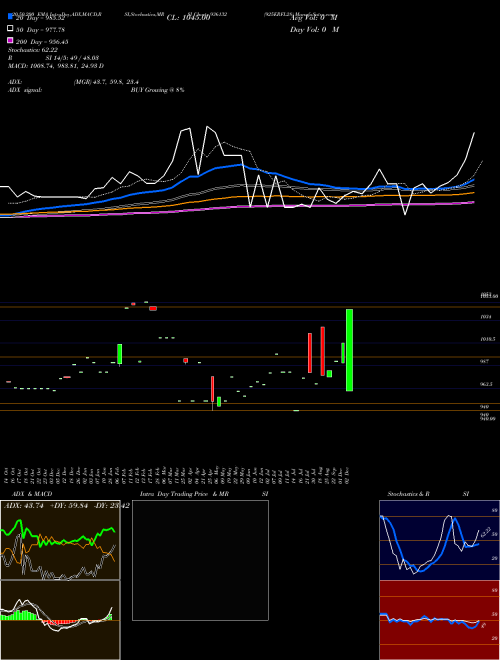Click the 'Day Vol: 0 M' label
Screen dimensions: 500x660
(x=314, y=29)
